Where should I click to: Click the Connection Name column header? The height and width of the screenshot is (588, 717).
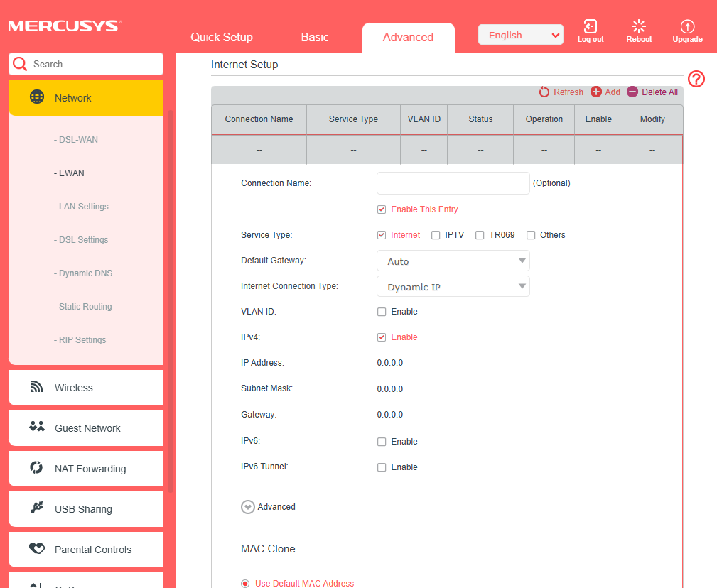pyautogui.click(x=259, y=119)
